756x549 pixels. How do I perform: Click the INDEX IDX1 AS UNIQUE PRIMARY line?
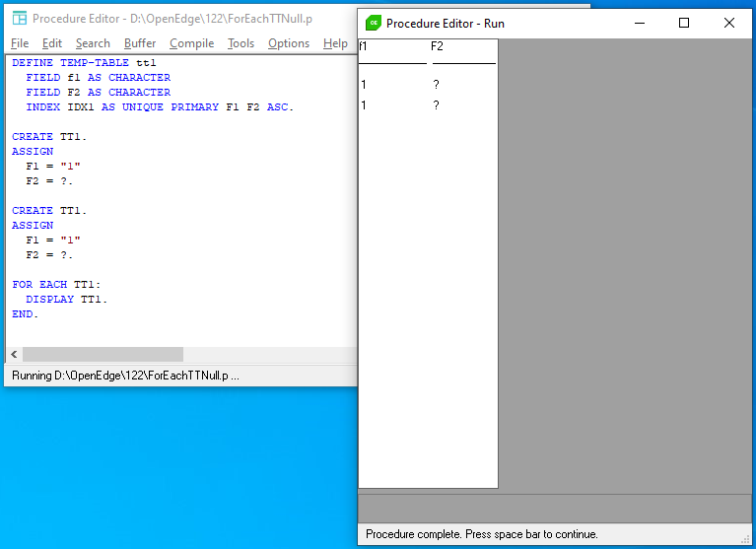pyautogui.click(x=160, y=107)
